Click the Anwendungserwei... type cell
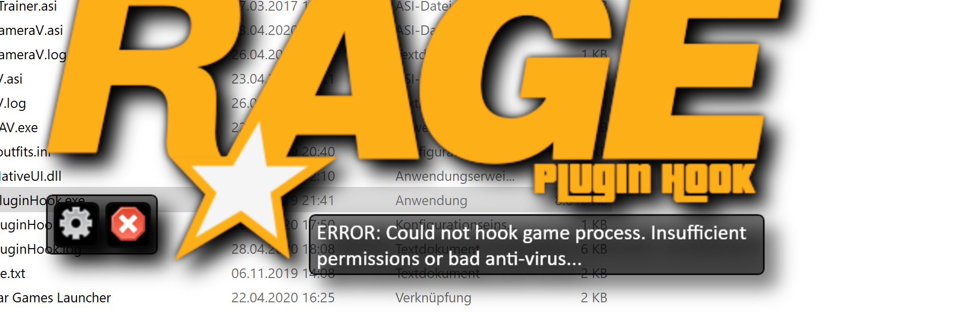Screen dimensions: 980x315 [455, 176]
